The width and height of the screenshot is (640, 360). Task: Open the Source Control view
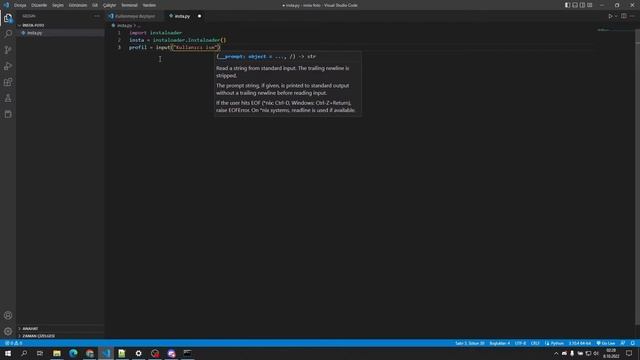(x=8, y=50)
